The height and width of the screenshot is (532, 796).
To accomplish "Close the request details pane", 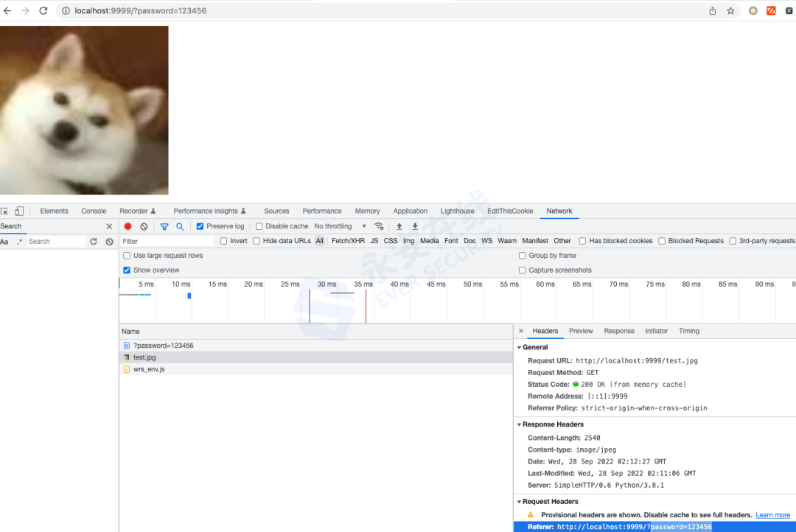I will click(521, 331).
